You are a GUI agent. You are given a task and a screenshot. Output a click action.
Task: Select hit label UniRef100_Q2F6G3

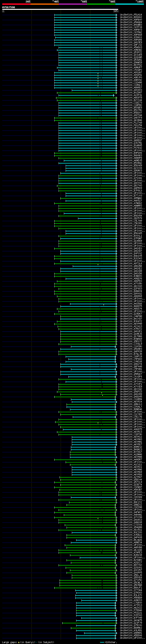tap(131, 289)
